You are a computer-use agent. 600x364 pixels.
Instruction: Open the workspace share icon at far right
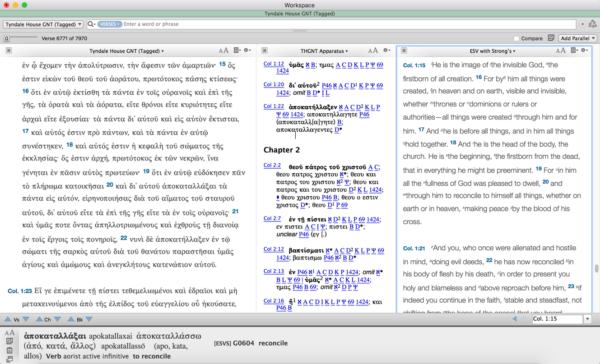[592, 24]
